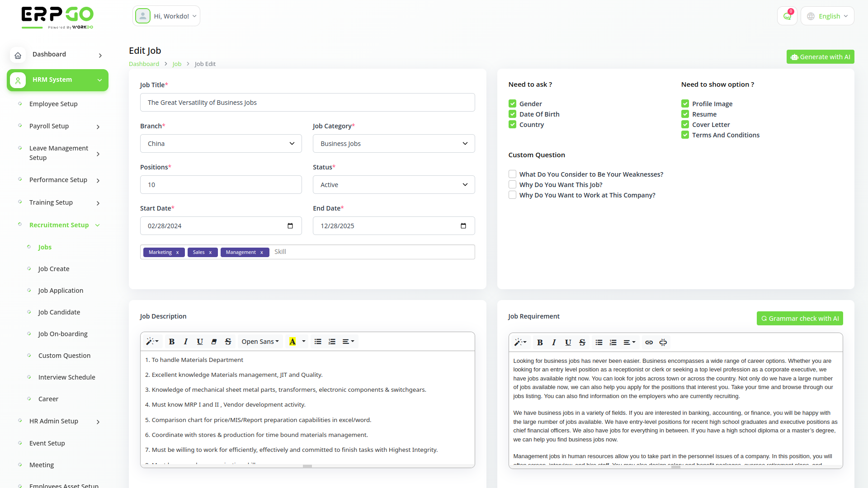This screenshot has width=868, height=488.
Task: Insert a bulleted list in Job Description
Action: tap(318, 342)
